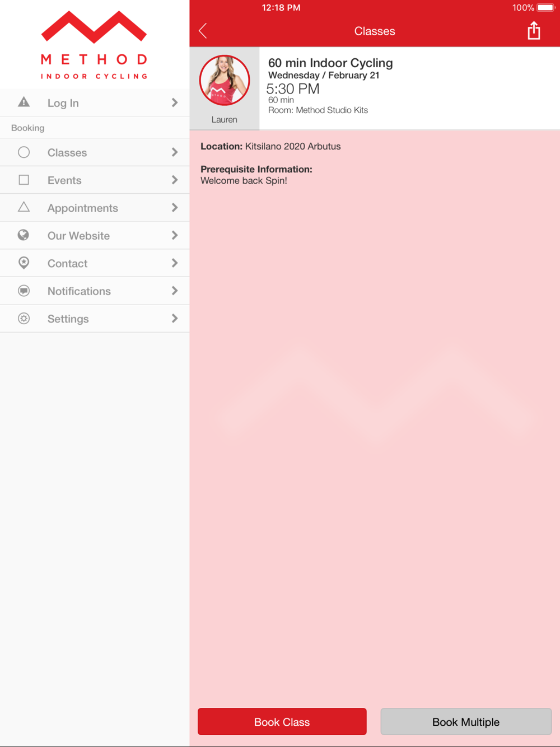Expand the Notifications row chevron
The image size is (560, 747).
[175, 291]
